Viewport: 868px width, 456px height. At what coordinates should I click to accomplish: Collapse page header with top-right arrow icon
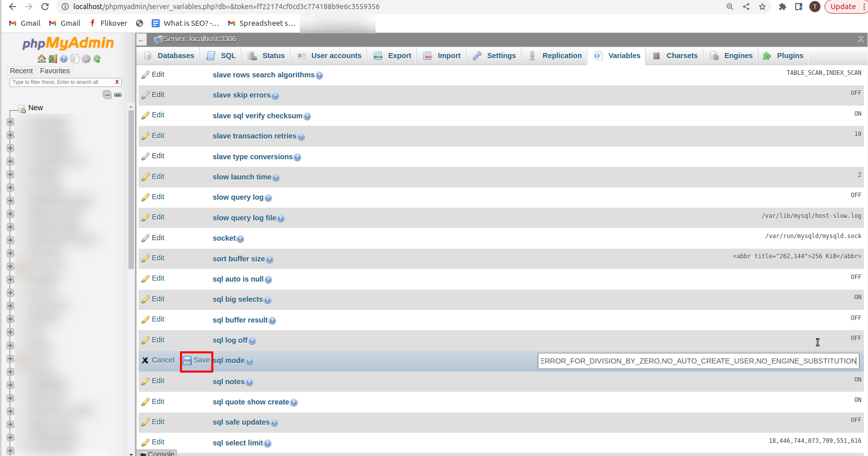pos(860,39)
